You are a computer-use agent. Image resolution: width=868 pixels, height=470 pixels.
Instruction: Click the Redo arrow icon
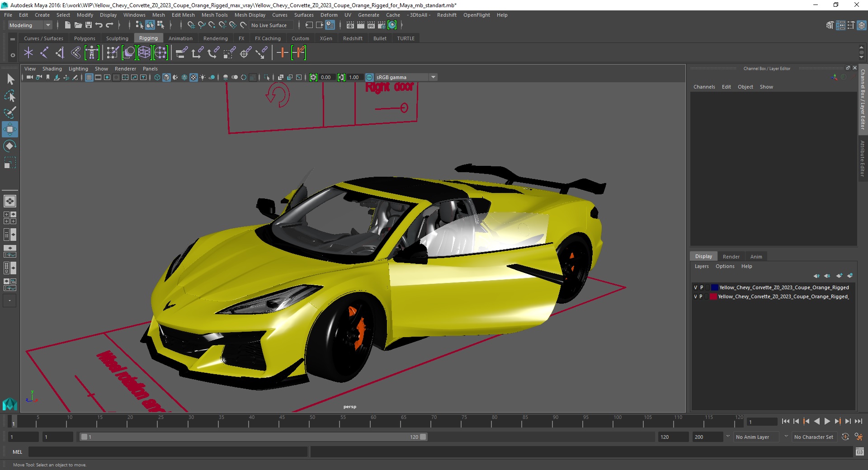coord(109,25)
